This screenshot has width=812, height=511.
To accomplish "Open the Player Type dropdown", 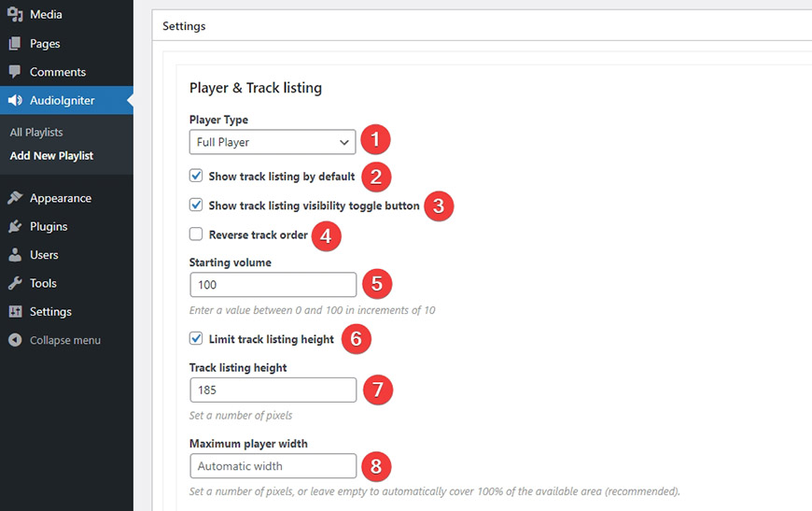I will click(273, 142).
